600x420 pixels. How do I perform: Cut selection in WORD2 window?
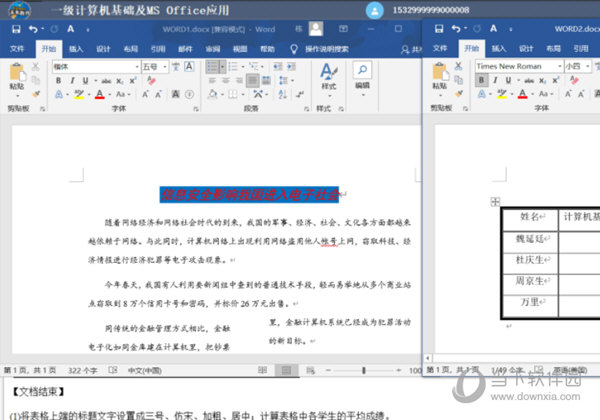pos(458,66)
